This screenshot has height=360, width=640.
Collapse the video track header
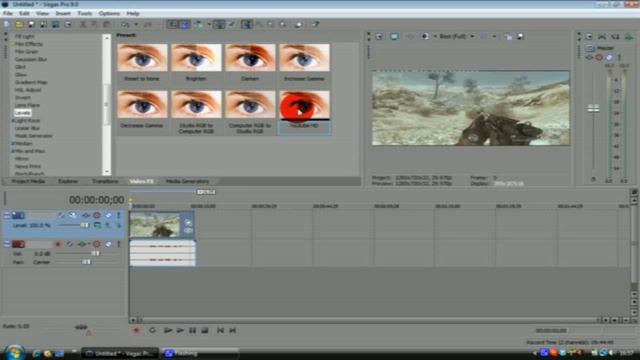[x=7, y=215]
